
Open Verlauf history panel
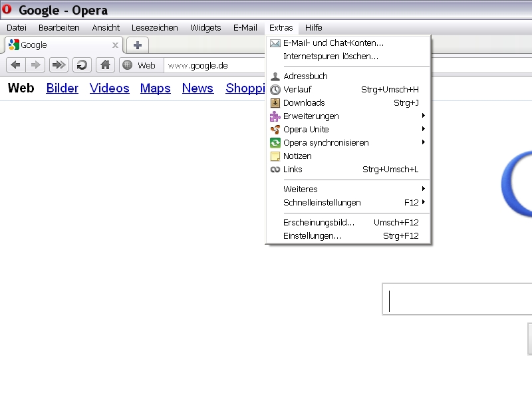348,90
